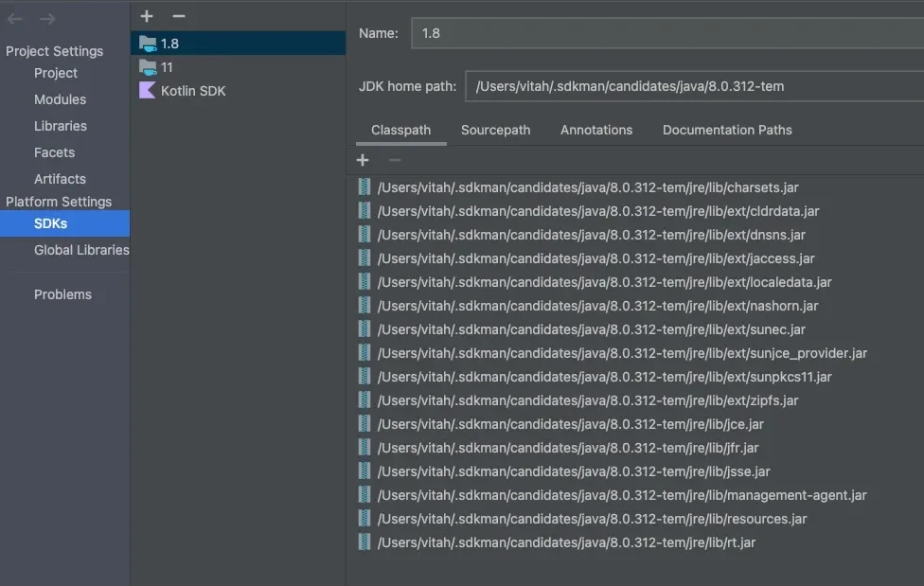Screen dimensions: 924x586
Task: Click the forward navigation arrow
Action: (x=47, y=19)
